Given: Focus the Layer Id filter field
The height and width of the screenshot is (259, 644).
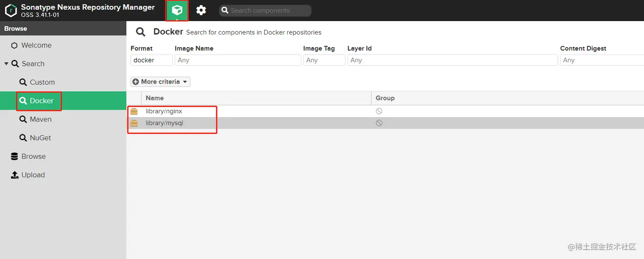Looking at the screenshot, I should 452,60.
